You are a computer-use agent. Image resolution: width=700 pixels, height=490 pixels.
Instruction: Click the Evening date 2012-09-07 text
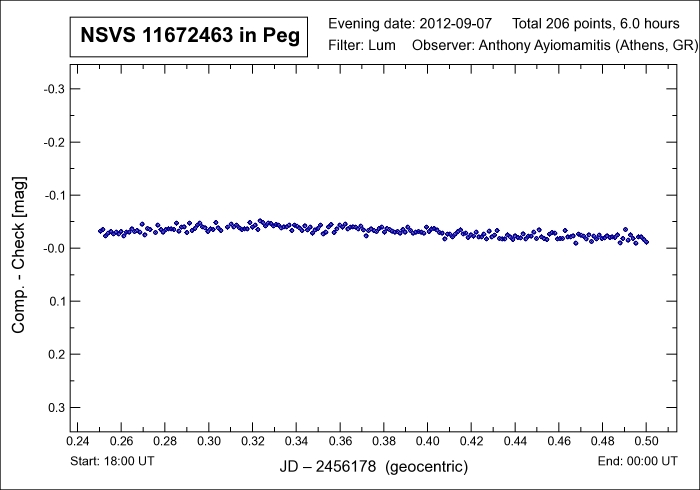[x=410, y=23]
